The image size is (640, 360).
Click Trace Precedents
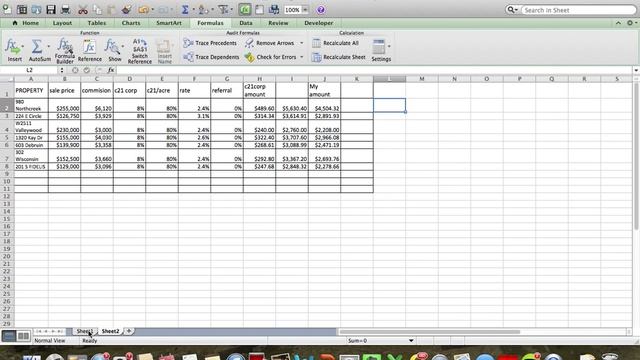210,43
